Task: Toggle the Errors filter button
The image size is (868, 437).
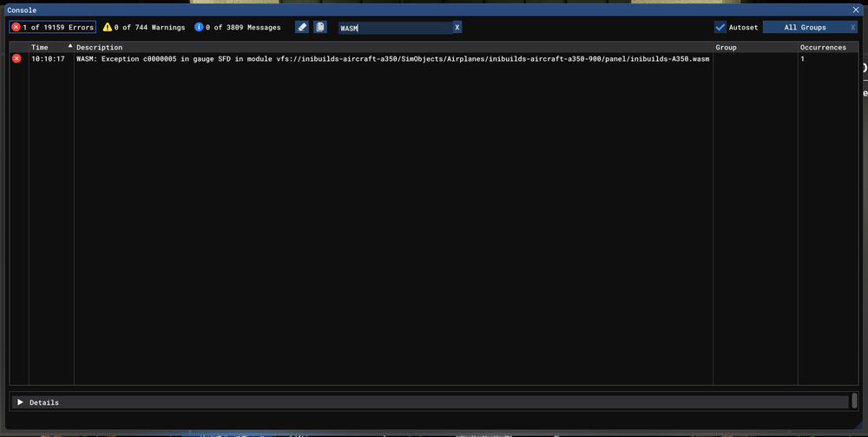Action: [x=53, y=28]
